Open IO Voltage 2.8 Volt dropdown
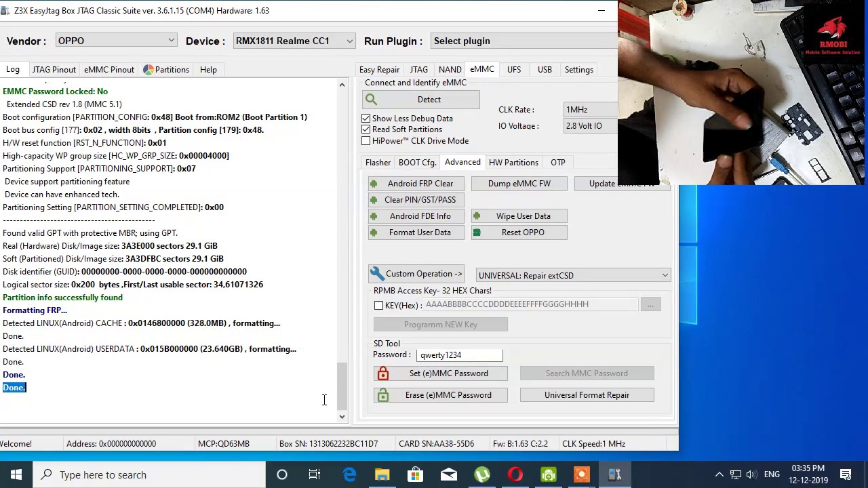868x488 pixels. [x=591, y=125]
